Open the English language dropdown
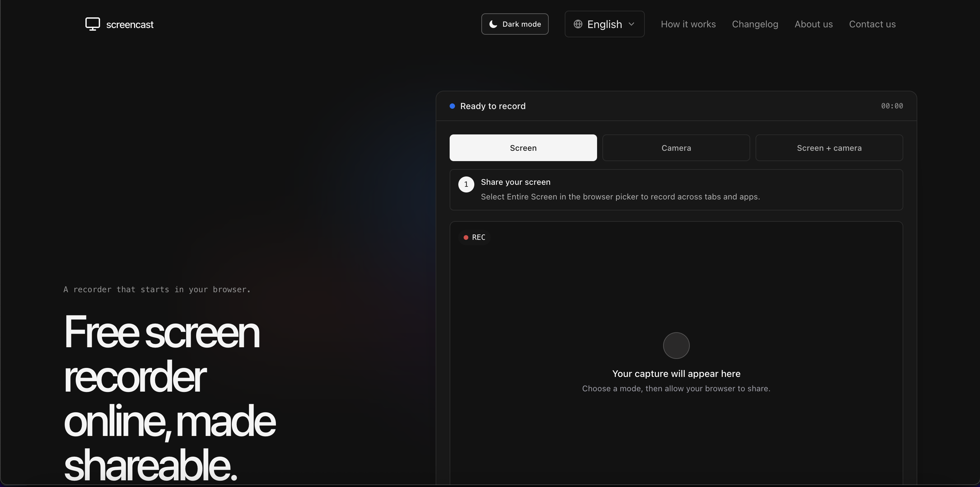Screen dimensions: 980x487 tap(604, 24)
